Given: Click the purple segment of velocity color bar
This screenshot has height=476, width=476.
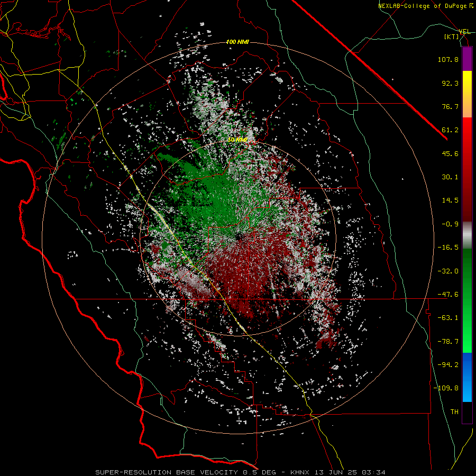Looking at the screenshot, I should [467, 59].
